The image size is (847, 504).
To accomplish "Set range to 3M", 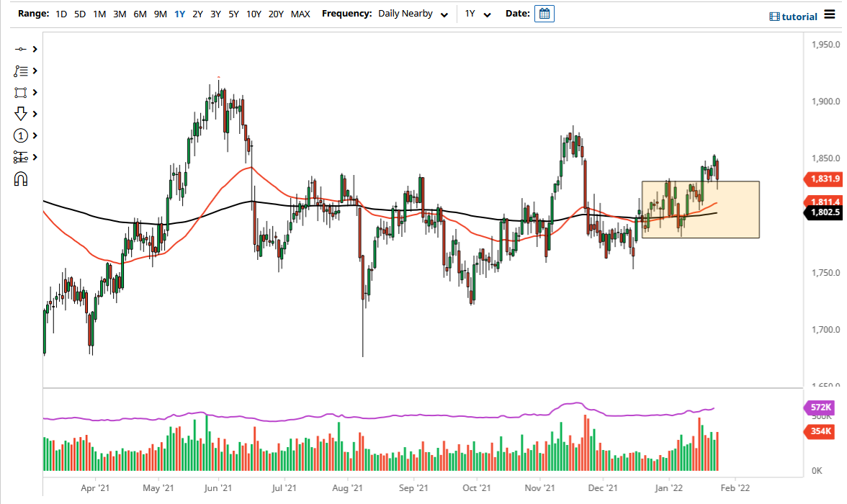I will coord(120,14).
